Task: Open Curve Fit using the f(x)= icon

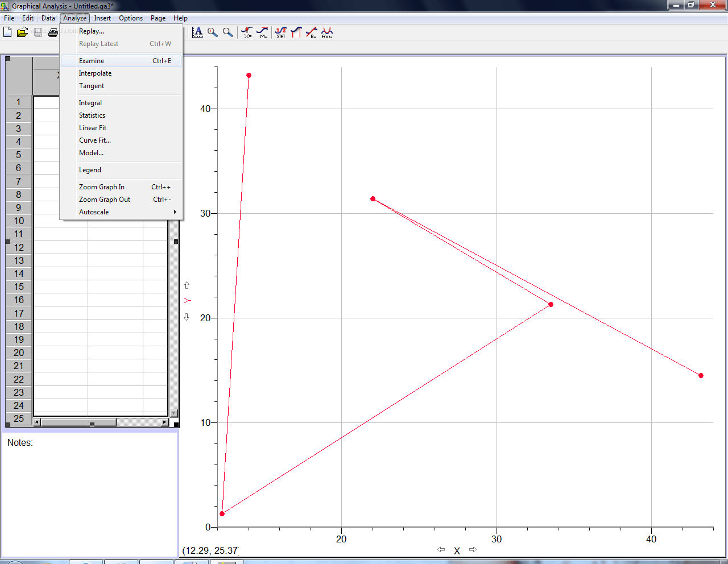Action: pos(327,32)
